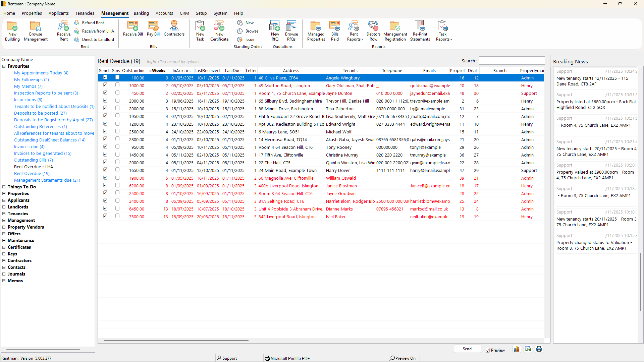Open Re-Print Statements
This screenshot has height=362, width=644.
[420, 31]
